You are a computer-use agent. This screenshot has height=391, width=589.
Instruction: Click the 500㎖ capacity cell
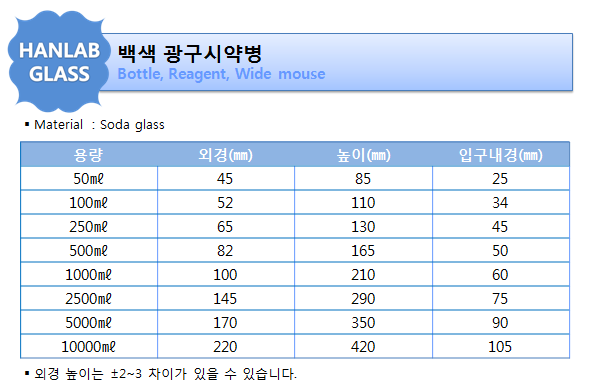point(89,251)
